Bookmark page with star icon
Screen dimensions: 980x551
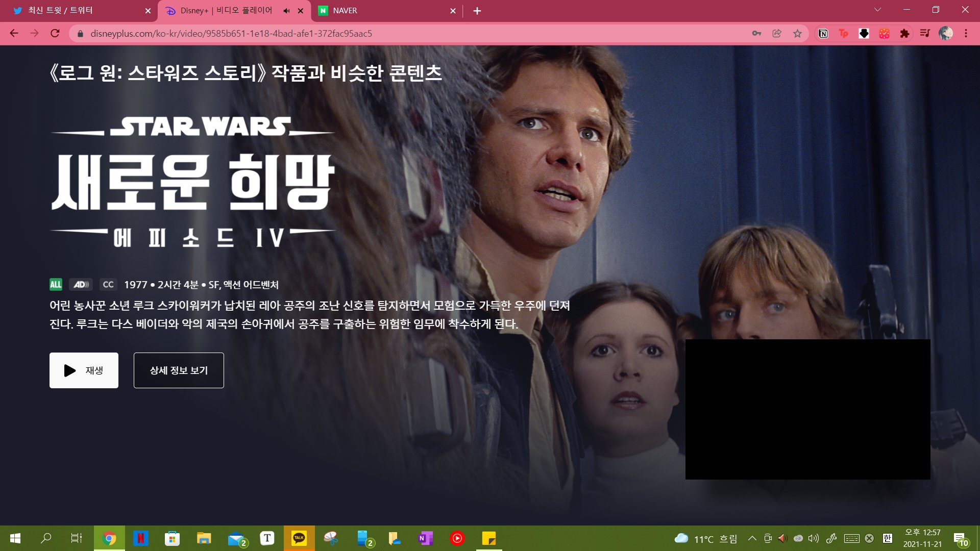point(797,34)
